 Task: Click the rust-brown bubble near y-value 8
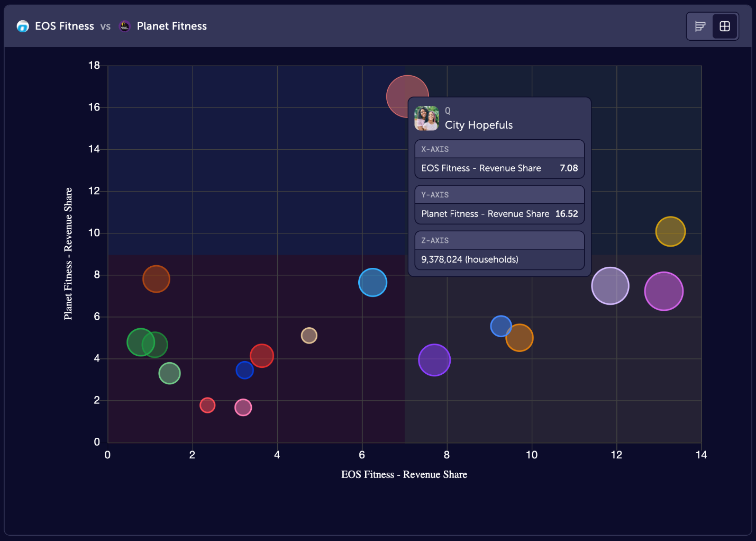pos(156,279)
